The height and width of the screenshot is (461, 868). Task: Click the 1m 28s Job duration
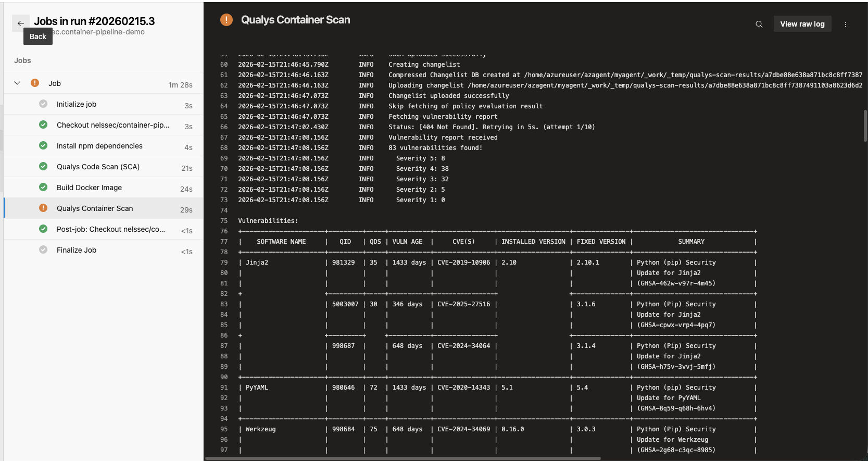click(x=180, y=85)
